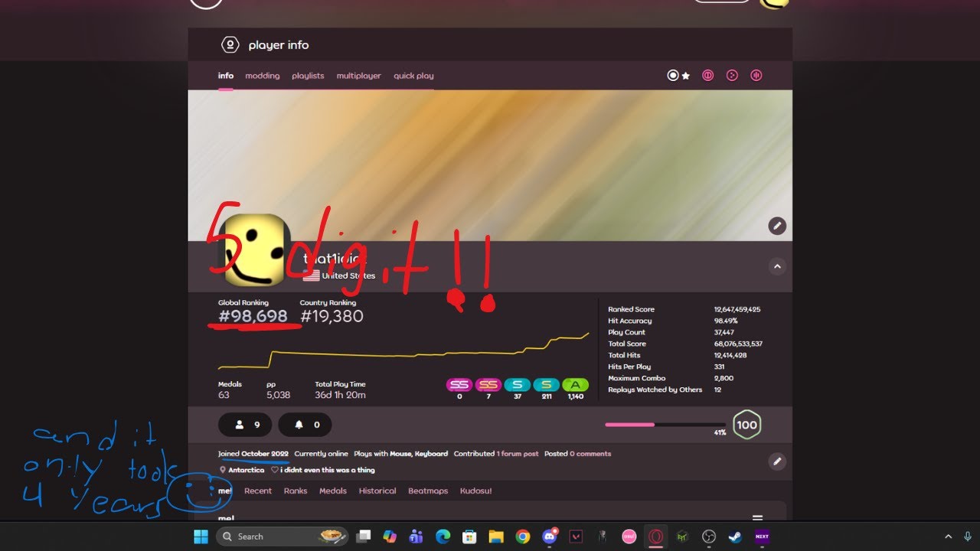Open the 0 comments link
This screenshot has height=551, width=980.
tap(590, 454)
